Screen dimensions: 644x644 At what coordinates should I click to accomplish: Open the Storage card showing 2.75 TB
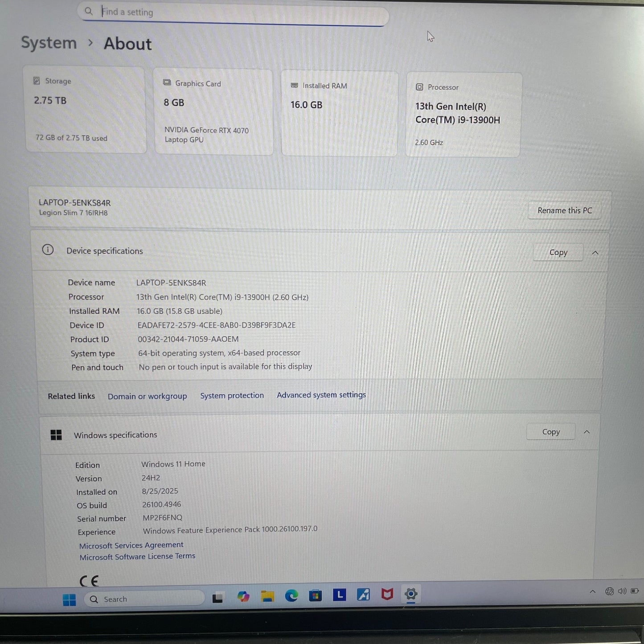pos(86,110)
